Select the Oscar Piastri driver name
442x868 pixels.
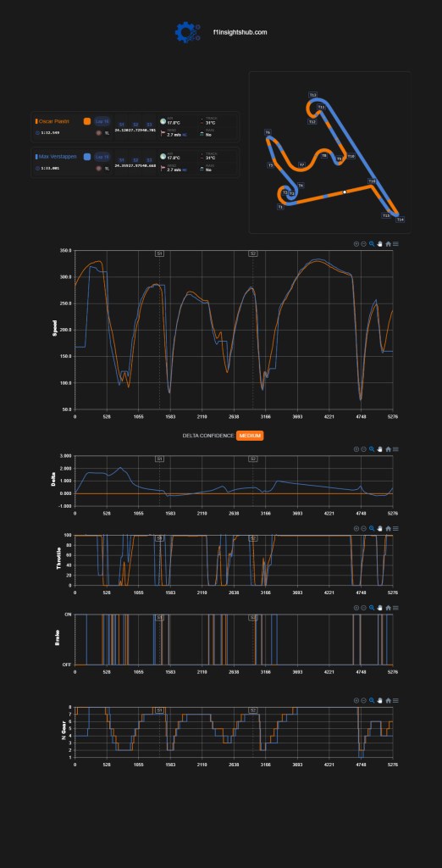click(x=53, y=121)
